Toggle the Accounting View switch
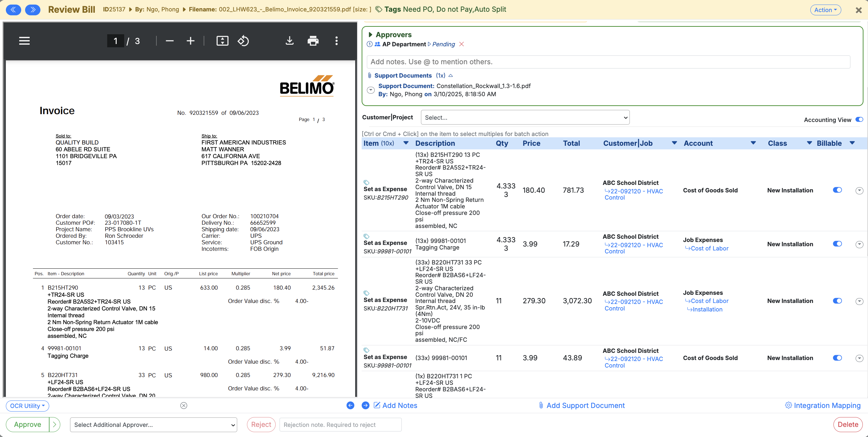868x437 pixels. coord(859,120)
